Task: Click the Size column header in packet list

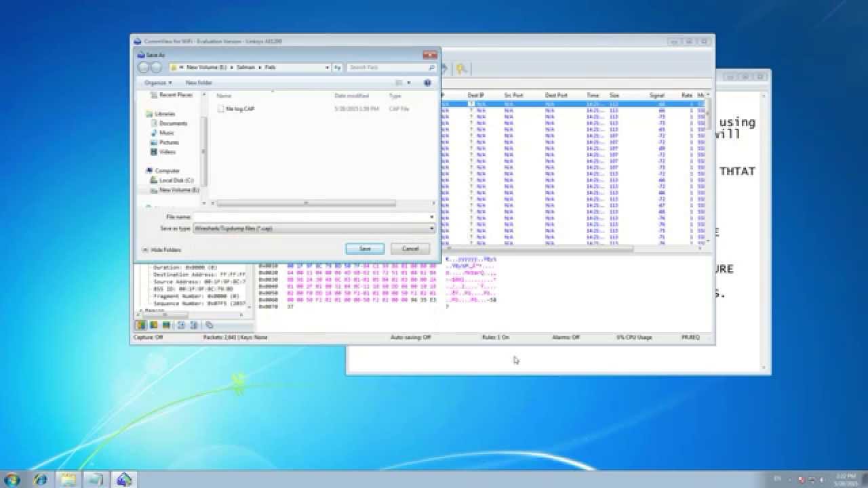Action: [x=614, y=96]
